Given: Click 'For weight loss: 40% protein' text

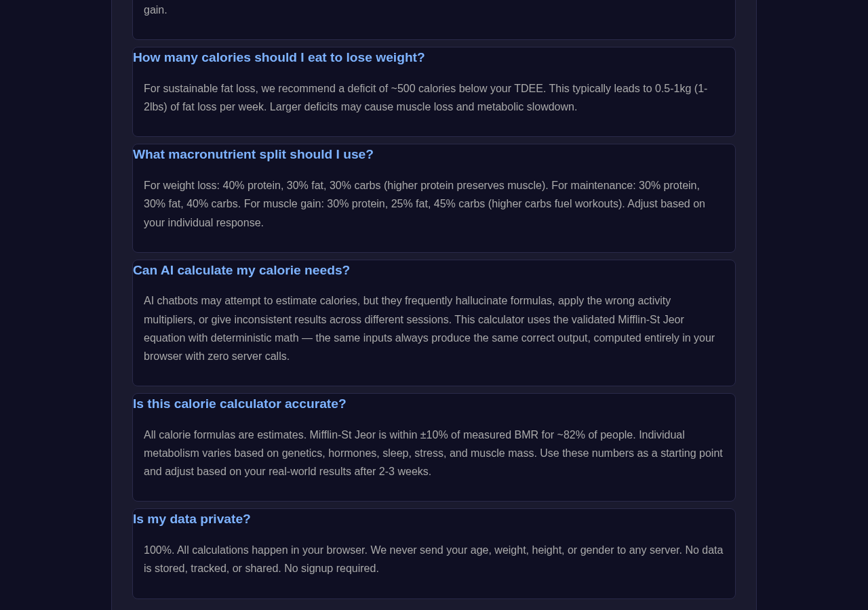Looking at the screenshot, I should coord(212,186).
